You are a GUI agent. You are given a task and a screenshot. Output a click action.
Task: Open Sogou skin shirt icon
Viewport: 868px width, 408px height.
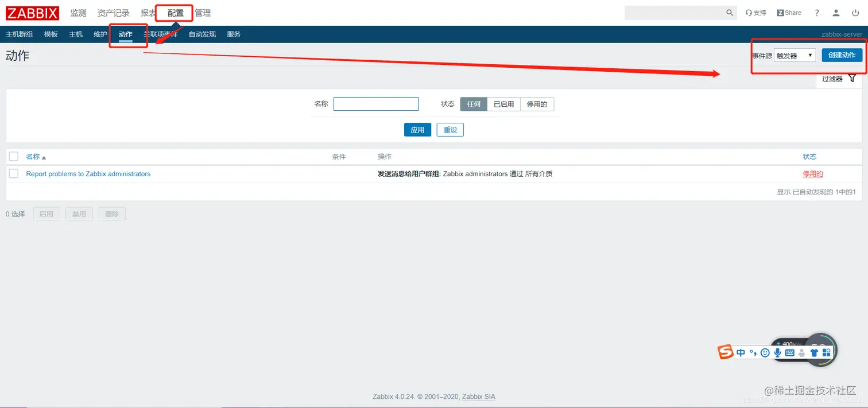[813, 353]
